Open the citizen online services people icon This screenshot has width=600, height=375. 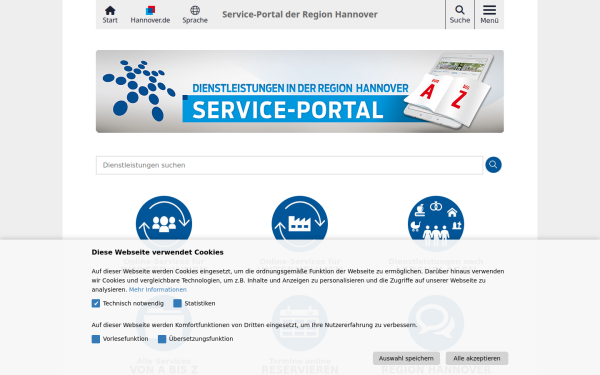[164, 224]
